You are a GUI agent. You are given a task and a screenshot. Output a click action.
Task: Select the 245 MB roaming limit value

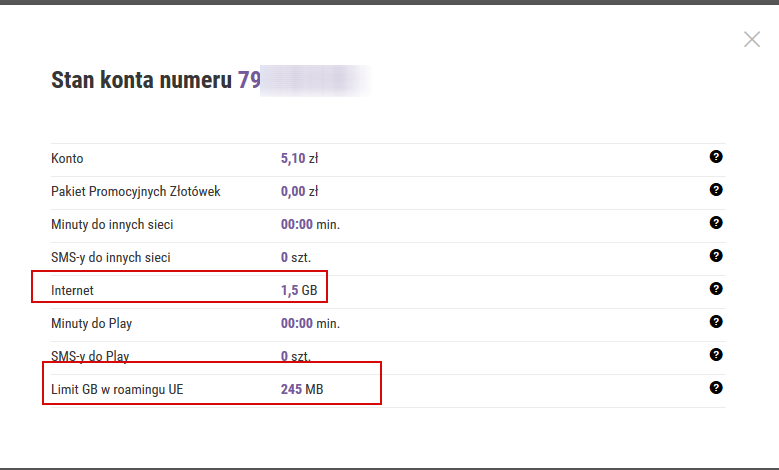302,389
